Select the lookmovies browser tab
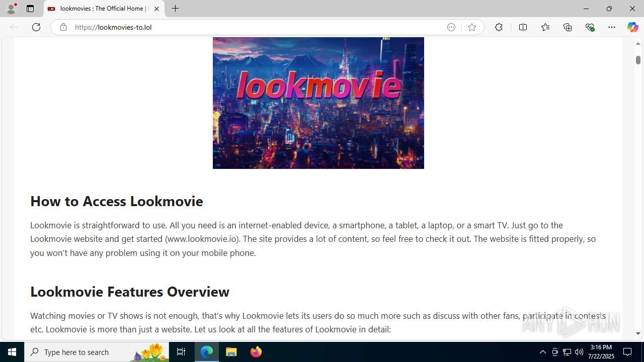Image resolution: width=644 pixels, height=362 pixels. (x=104, y=9)
